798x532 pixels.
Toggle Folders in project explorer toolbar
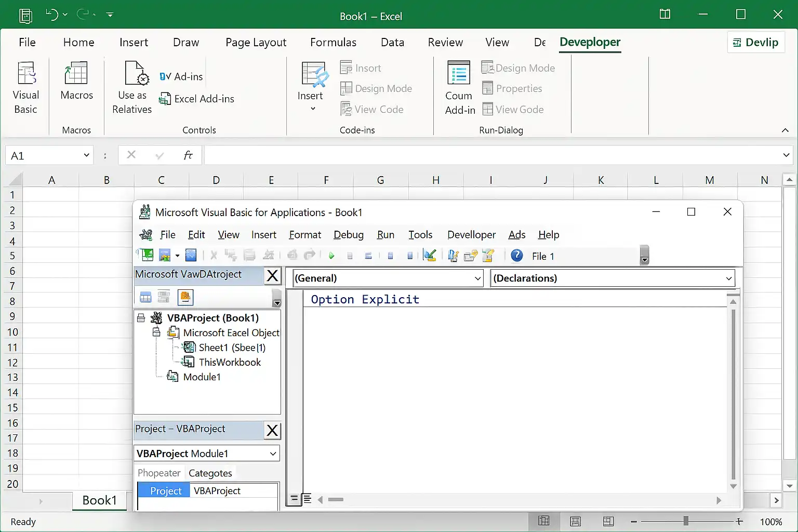[185, 297]
